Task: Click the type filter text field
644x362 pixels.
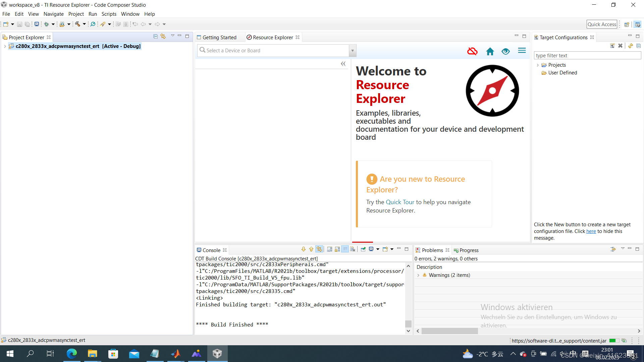Action: tap(587, 56)
